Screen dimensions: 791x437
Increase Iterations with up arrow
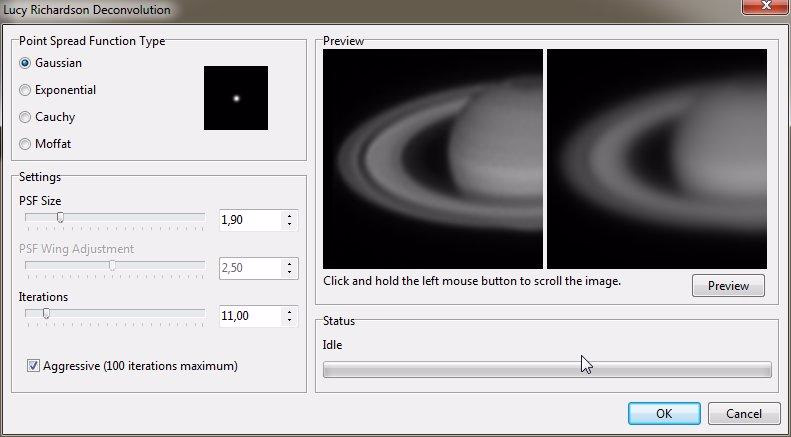290,312
